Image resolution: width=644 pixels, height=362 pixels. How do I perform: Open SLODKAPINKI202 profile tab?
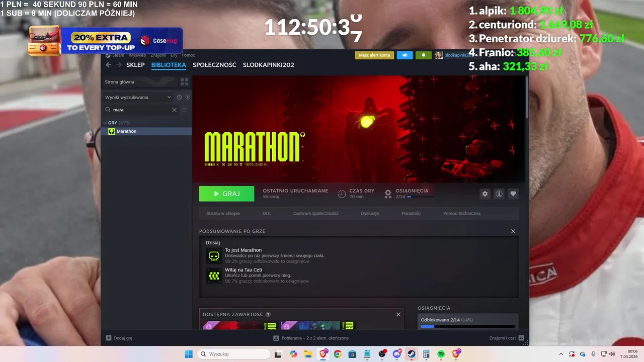point(269,65)
